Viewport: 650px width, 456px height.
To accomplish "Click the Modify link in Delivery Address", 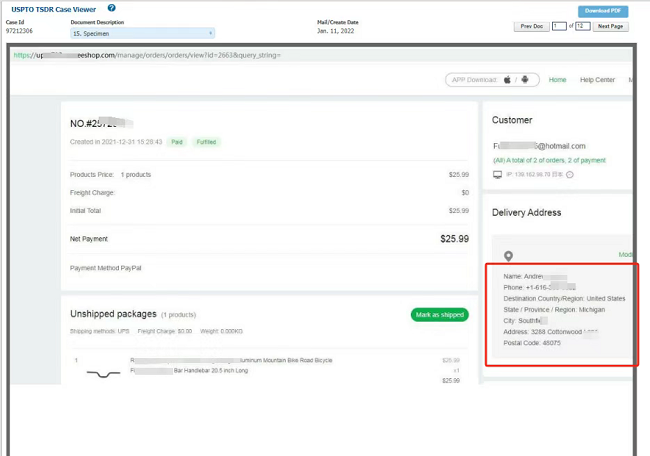I will (626, 255).
